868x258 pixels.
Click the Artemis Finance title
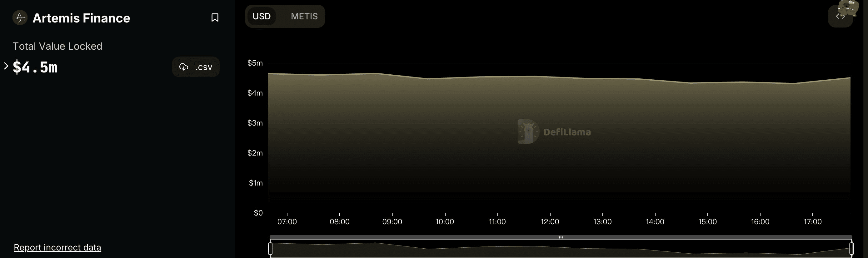[81, 18]
